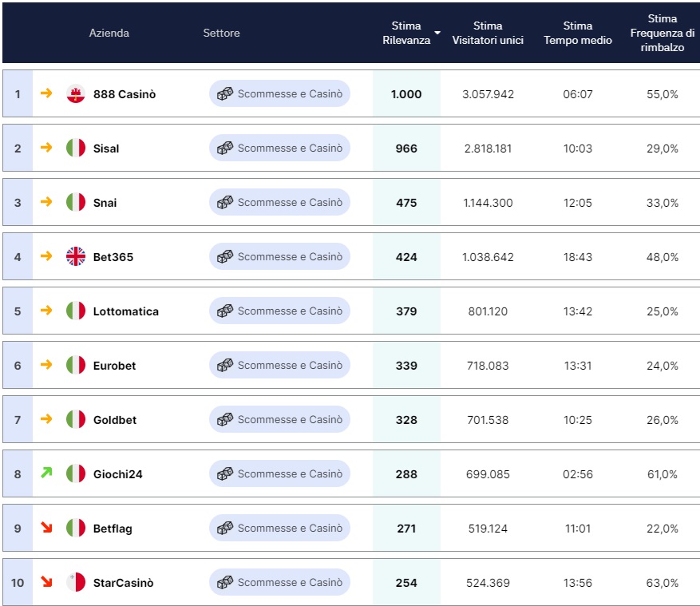Click the orange stable arrow for Sisal

pos(46,148)
